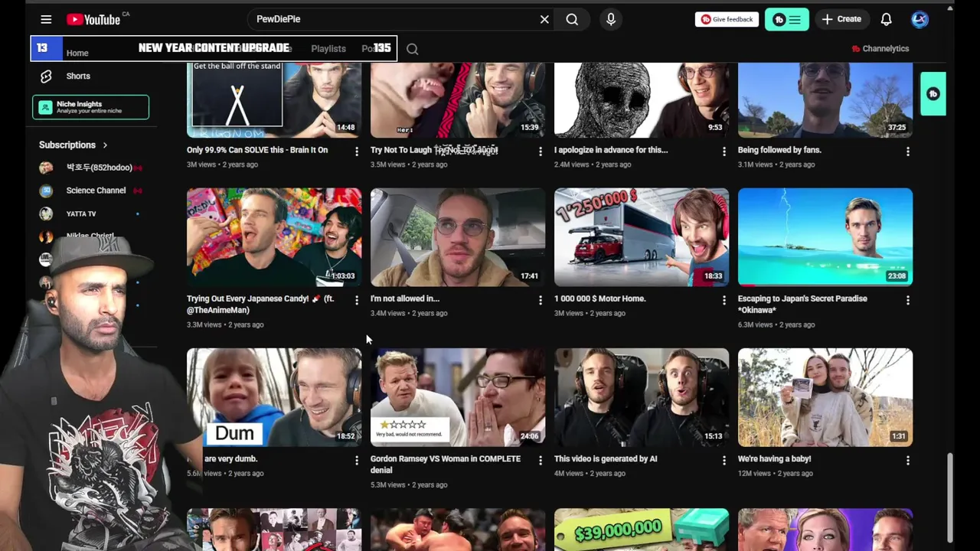Viewport: 980px width, 551px height.
Task: Clear the PewDiePie search text
Action: click(x=544, y=19)
